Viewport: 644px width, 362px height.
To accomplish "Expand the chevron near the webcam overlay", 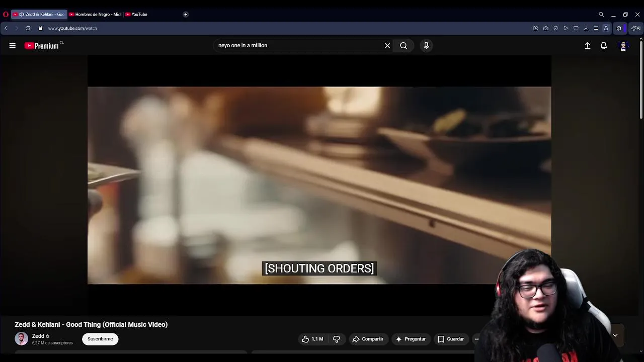I will [x=615, y=335].
